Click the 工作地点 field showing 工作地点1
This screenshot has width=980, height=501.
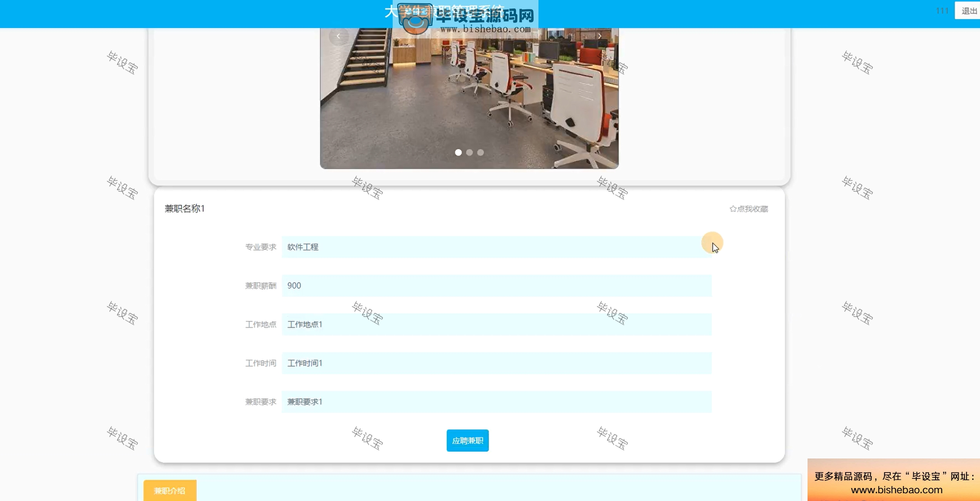click(496, 325)
